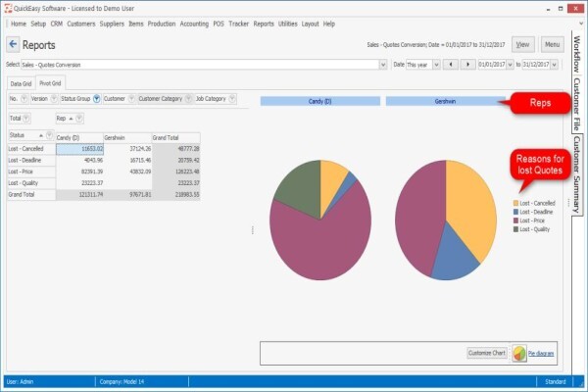
Task: Open start date 01/01/2017 calendar dropdown
Action: click(x=510, y=65)
